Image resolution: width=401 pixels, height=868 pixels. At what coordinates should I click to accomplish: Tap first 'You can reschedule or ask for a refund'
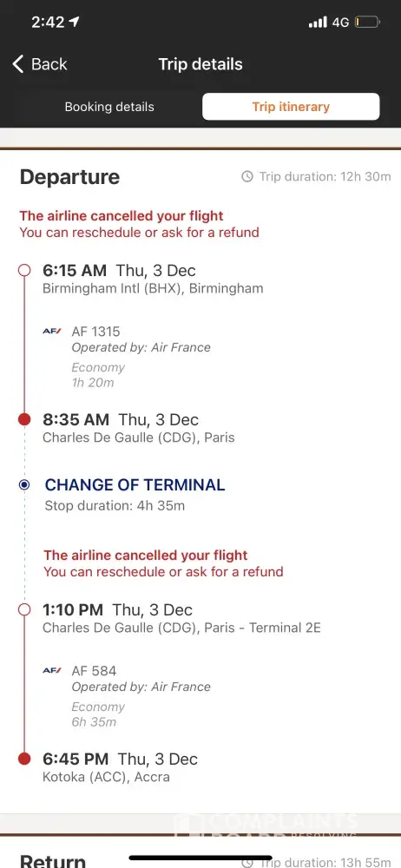tap(139, 233)
